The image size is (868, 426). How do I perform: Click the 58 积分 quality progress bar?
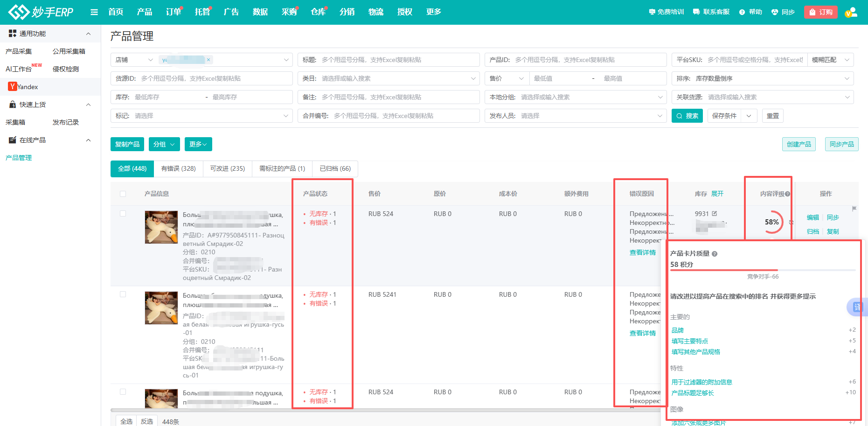click(x=763, y=270)
